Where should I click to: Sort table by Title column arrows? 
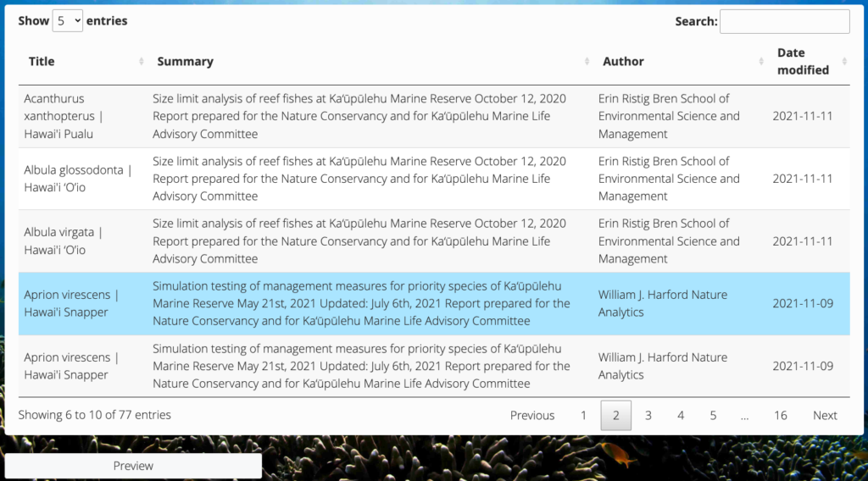point(142,61)
